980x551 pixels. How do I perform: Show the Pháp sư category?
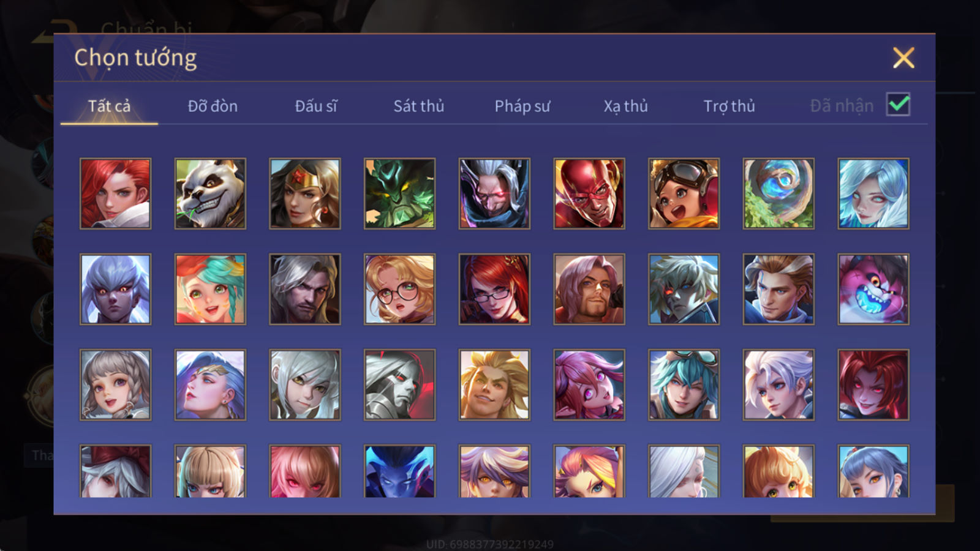(522, 106)
